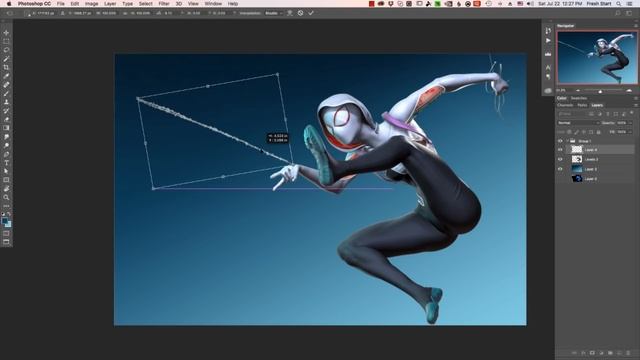Commit the transform with the checkmark
The height and width of the screenshot is (360, 640).
click(x=311, y=13)
